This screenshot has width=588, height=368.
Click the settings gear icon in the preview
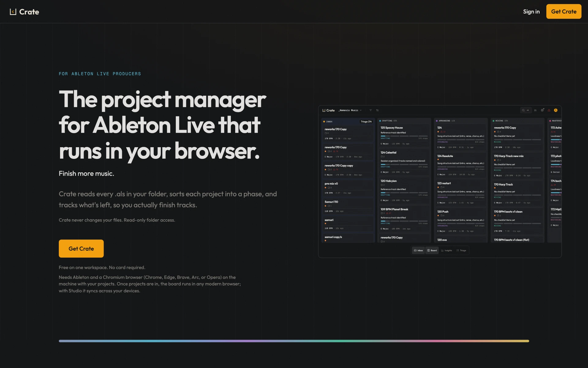542,110
